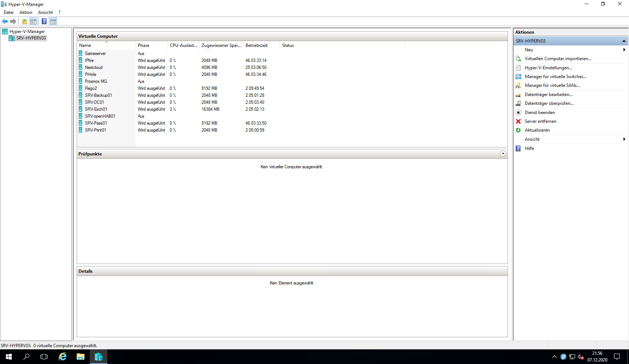This screenshot has height=364, width=629.
Task: Sort by the Zugewiesener Spei... column header
Action: tap(221, 45)
